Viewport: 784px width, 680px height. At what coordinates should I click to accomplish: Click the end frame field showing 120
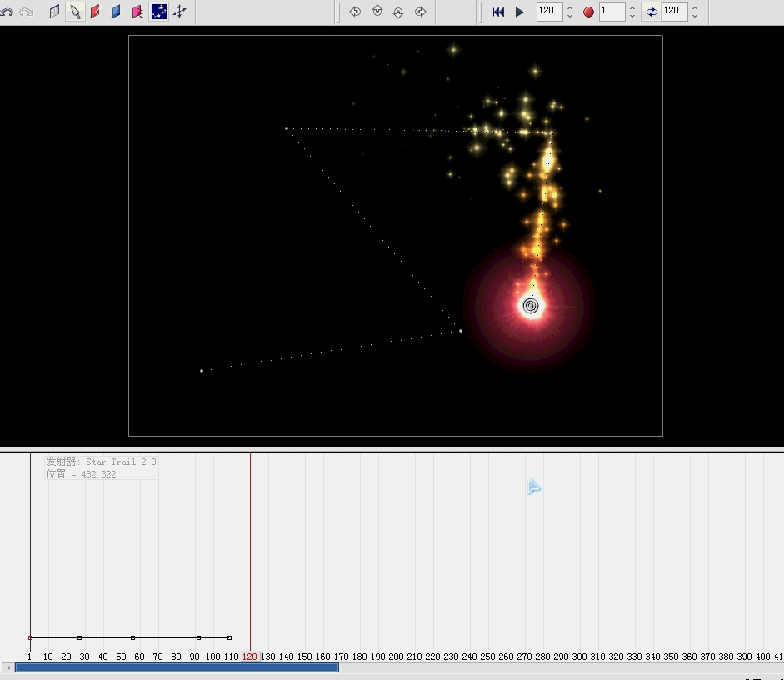pos(675,12)
